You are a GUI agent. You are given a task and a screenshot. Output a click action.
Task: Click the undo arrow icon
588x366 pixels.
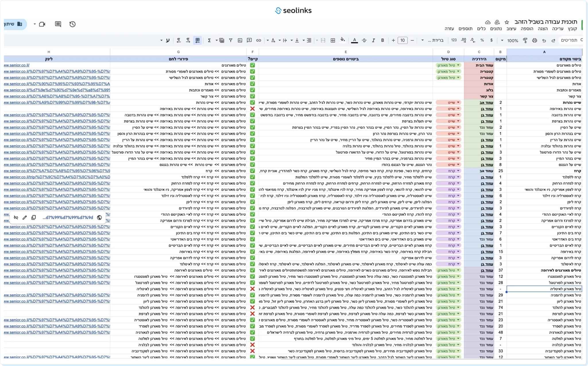click(544, 41)
